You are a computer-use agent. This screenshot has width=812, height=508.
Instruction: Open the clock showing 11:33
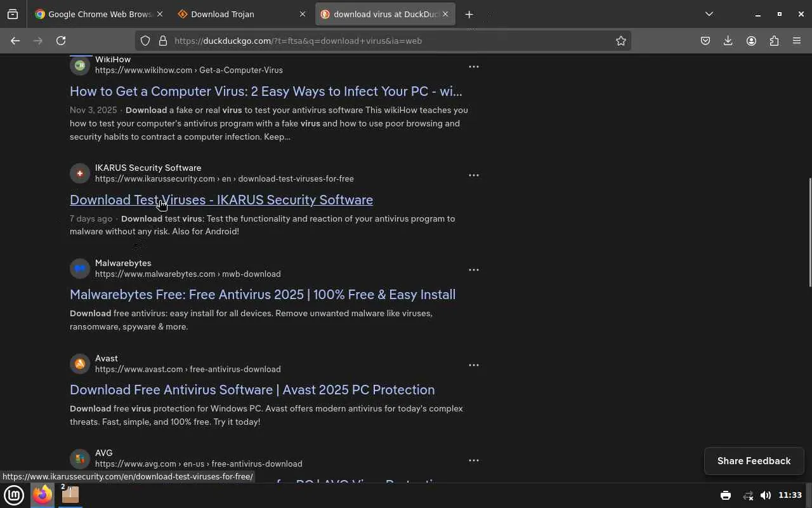[790, 495]
